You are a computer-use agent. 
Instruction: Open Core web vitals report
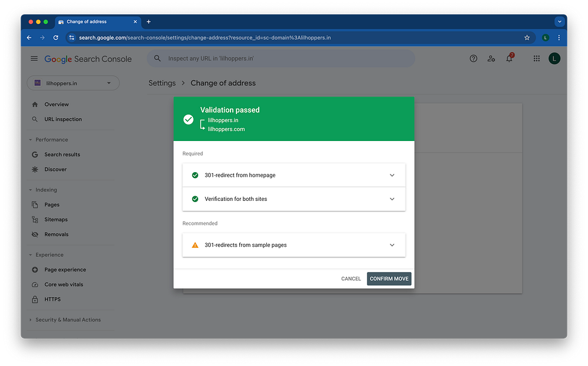pyautogui.click(x=64, y=285)
